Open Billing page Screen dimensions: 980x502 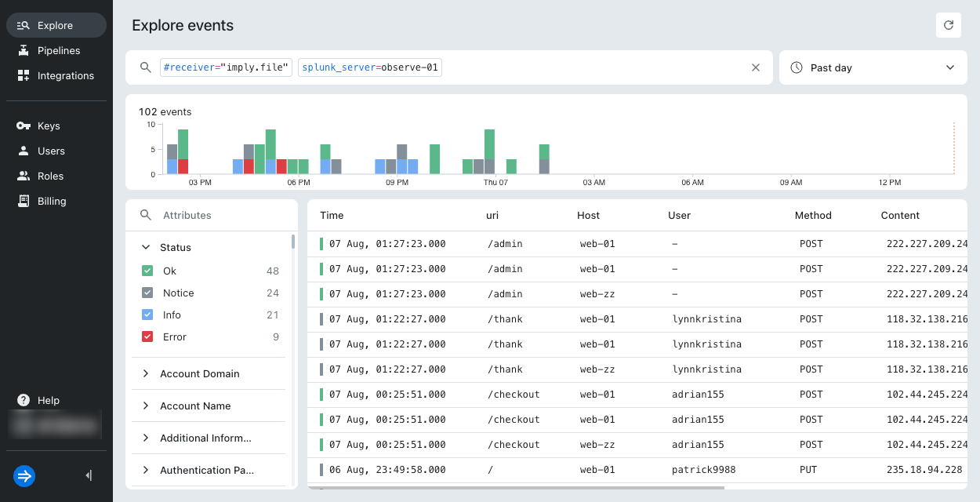(56, 201)
